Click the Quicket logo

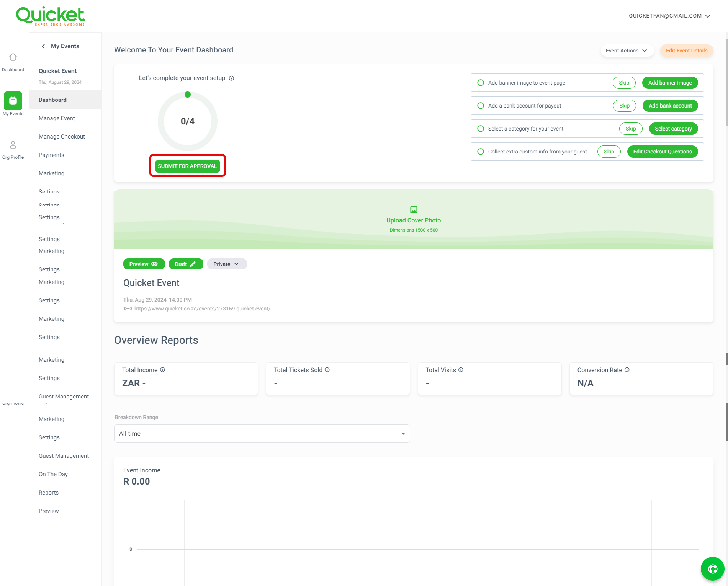coord(51,16)
